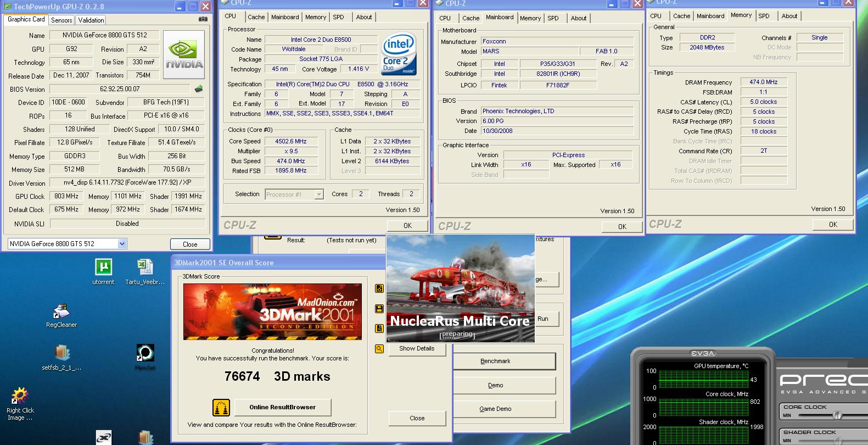This screenshot has height=445, width=868.
Task: Click the GPU temperature graph
Action: pos(703,379)
